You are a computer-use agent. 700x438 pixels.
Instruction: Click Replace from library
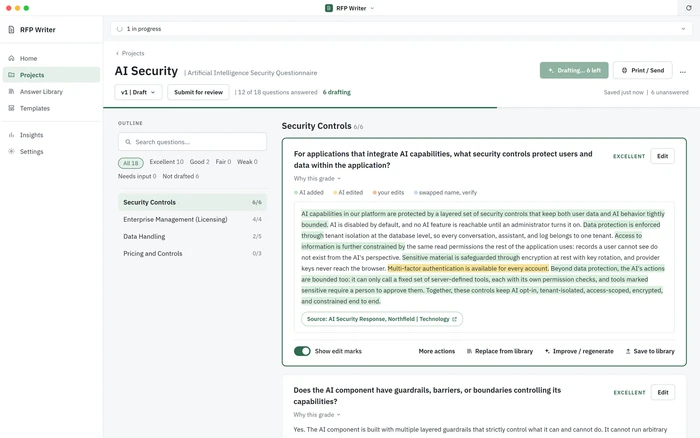click(x=500, y=351)
